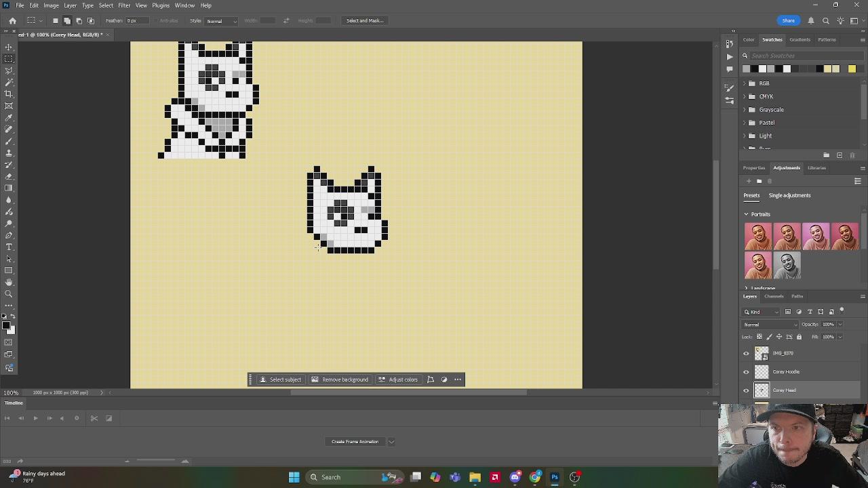Toggle visibility of the IMG_8370 layer
Viewport: 868px width, 488px height.
tap(746, 352)
